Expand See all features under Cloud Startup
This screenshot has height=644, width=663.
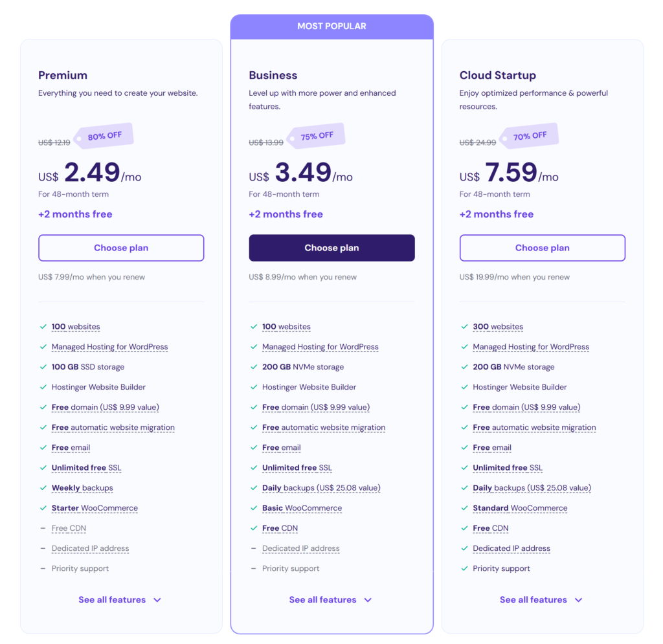541,599
